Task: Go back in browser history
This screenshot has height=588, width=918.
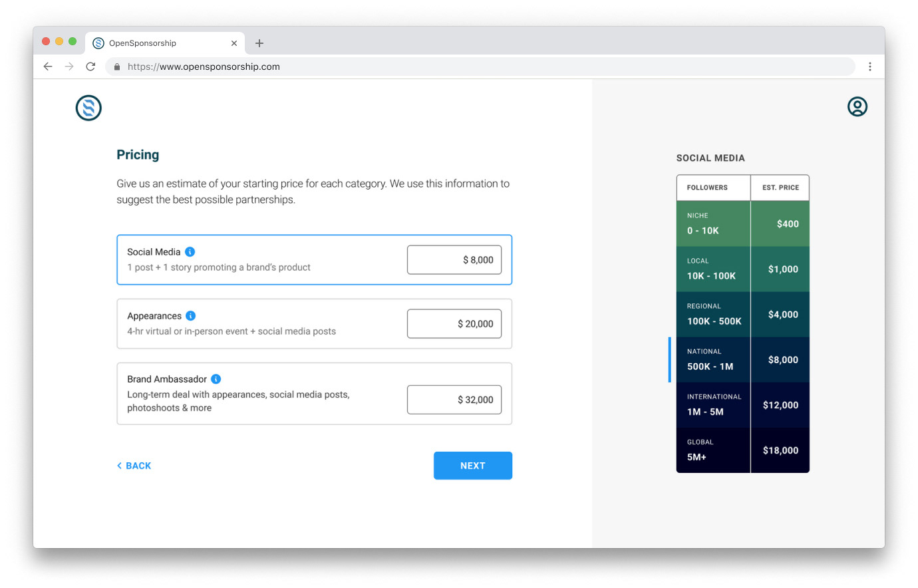Action: point(48,67)
